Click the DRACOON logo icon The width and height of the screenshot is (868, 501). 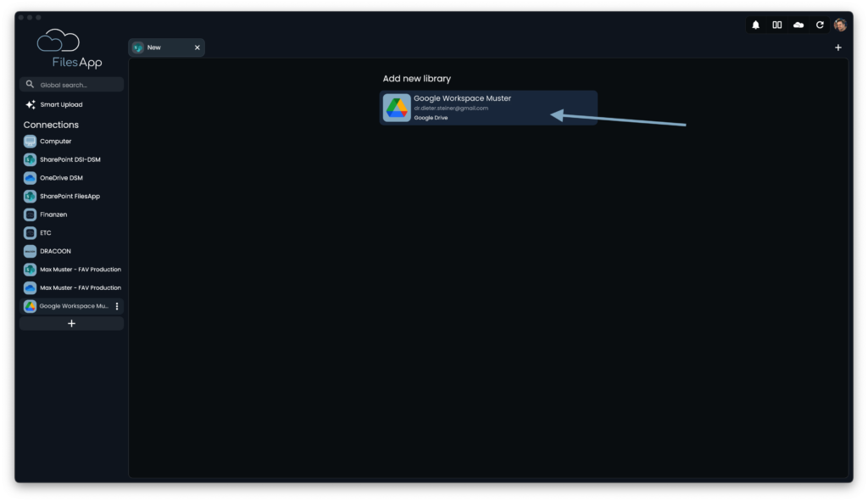pyautogui.click(x=30, y=251)
